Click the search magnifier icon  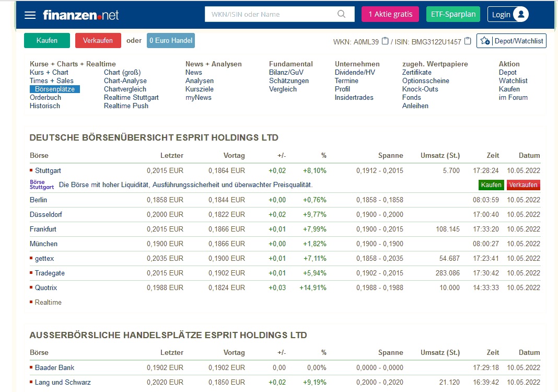point(342,14)
